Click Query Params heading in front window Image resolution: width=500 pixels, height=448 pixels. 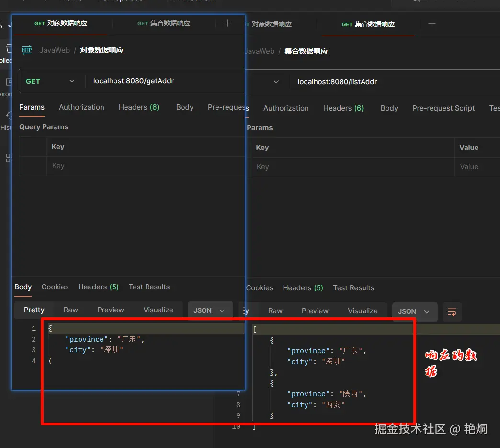[x=44, y=127]
